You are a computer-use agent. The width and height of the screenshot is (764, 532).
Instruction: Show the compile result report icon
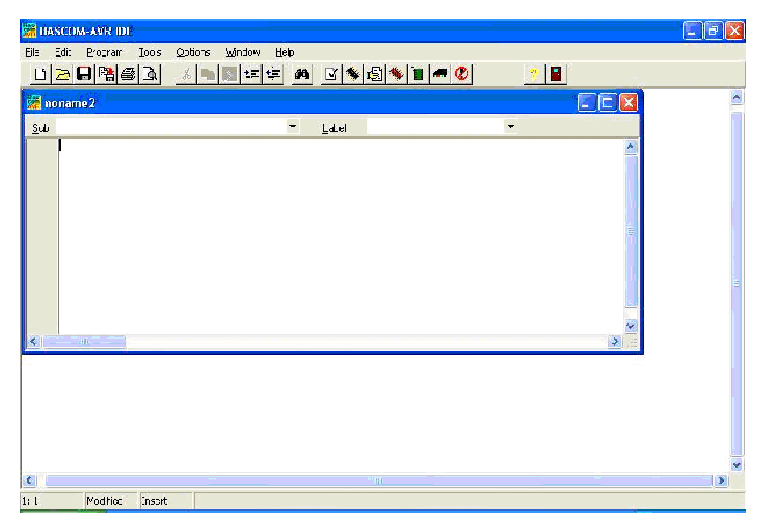[375, 74]
